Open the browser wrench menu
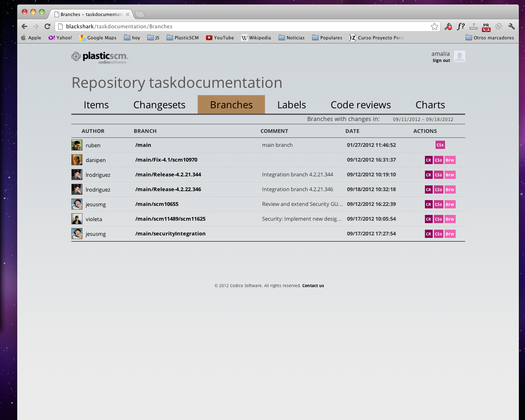Screen dimensions: 525x420 [x=511, y=26]
